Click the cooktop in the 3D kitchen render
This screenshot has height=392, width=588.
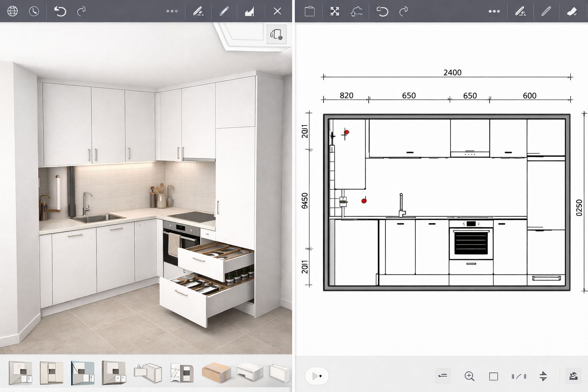(191, 217)
